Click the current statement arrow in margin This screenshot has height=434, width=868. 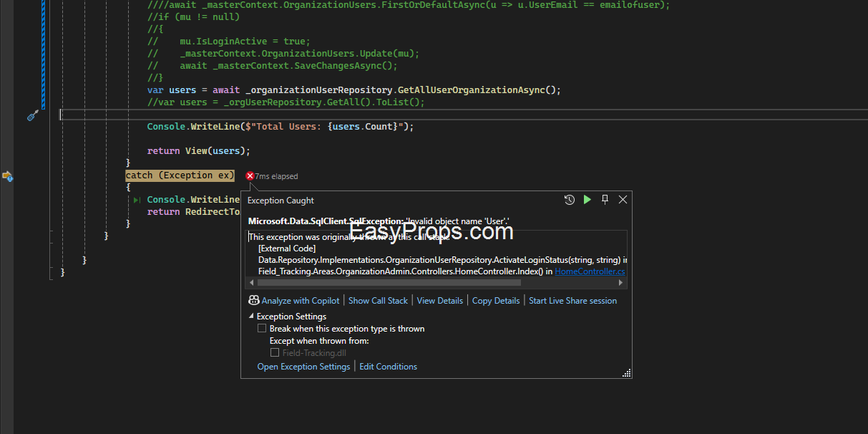pyautogui.click(x=7, y=175)
